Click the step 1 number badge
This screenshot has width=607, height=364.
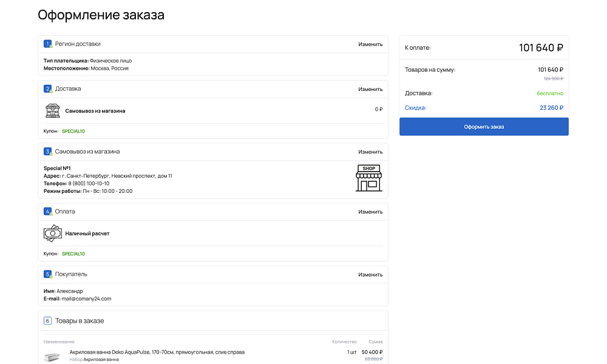click(47, 44)
